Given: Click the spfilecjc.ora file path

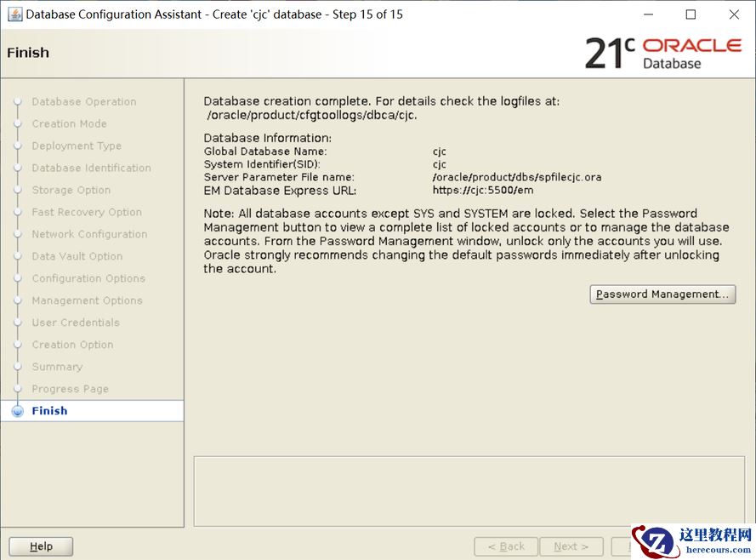Looking at the screenshot, I should [x=517, y=177].
